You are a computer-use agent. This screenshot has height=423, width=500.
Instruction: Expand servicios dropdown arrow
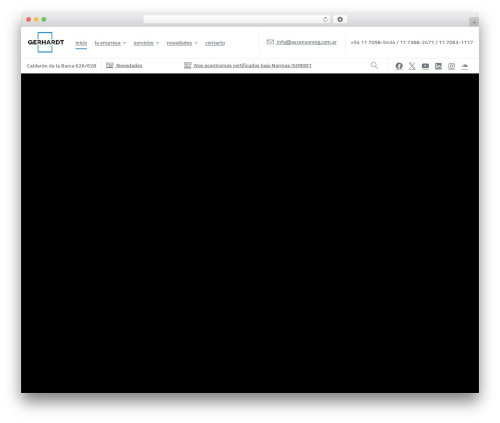tap(157, 43)
